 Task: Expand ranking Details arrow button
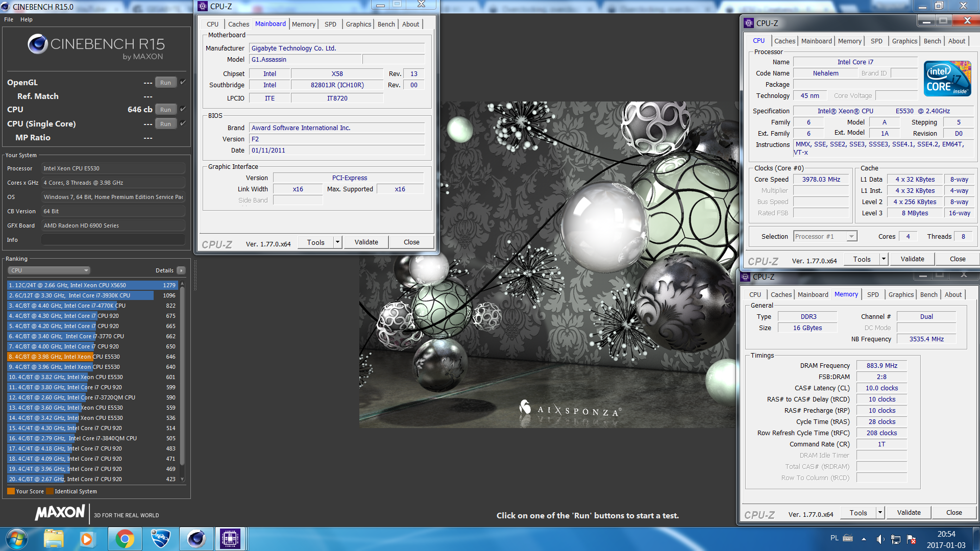pyautogui.click(x=181, y=270)
